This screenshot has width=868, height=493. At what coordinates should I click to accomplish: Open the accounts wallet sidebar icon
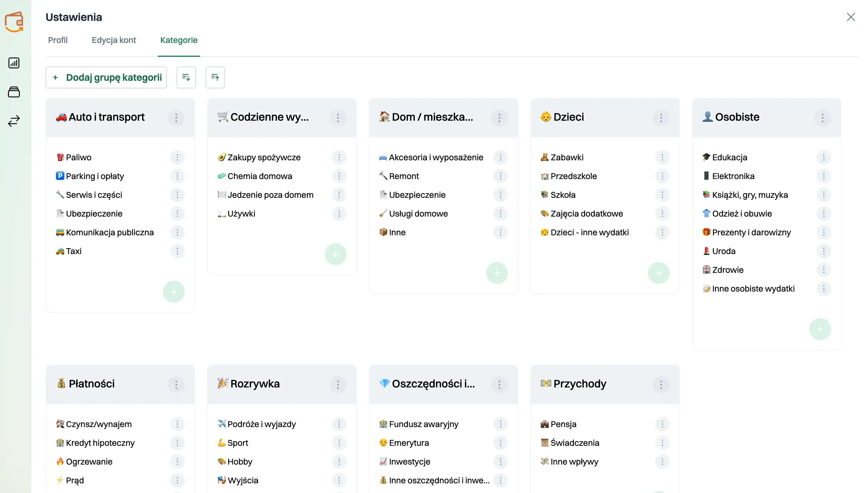pyautogui.click(x=14, y=92)
